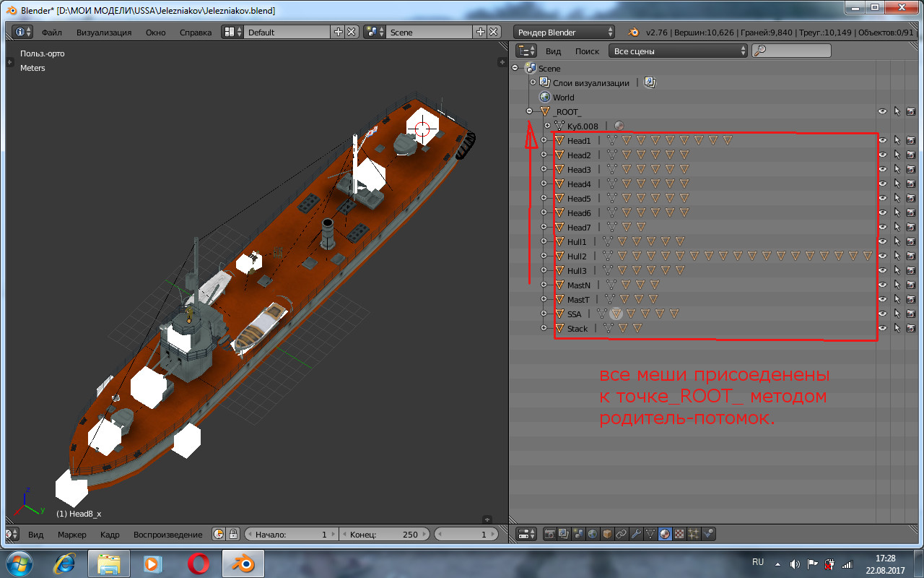
Task: Open the Constraints chain-link tab
Action: click(x=622, y=535)
